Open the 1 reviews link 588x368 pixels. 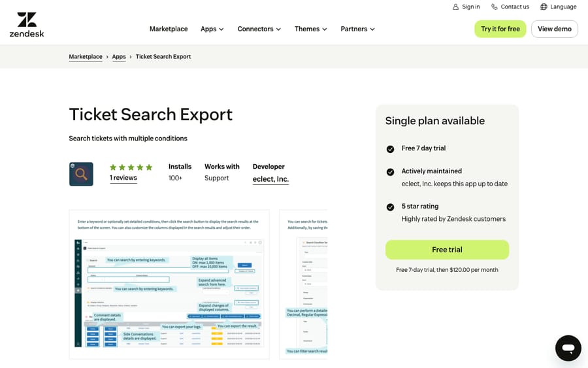pos(123,178)
